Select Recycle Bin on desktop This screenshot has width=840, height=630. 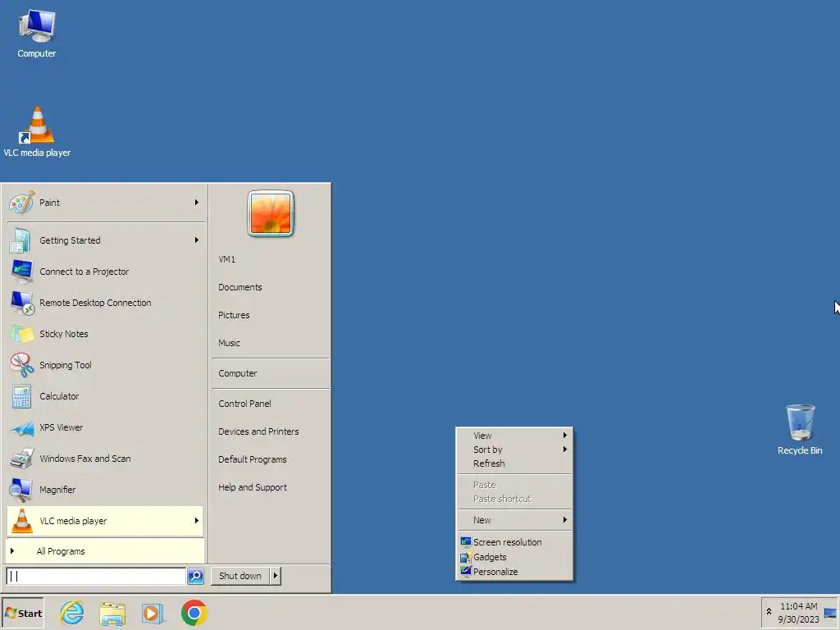pos(800,430)
